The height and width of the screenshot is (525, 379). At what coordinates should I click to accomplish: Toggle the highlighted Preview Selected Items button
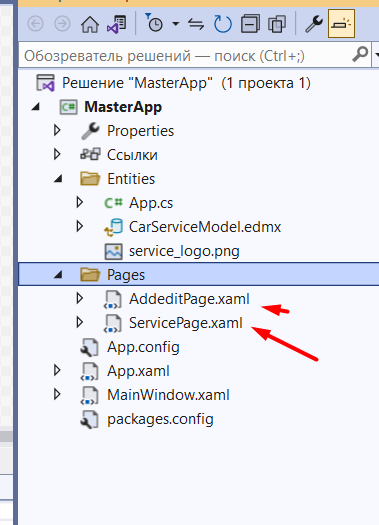[x=342, y=23]
